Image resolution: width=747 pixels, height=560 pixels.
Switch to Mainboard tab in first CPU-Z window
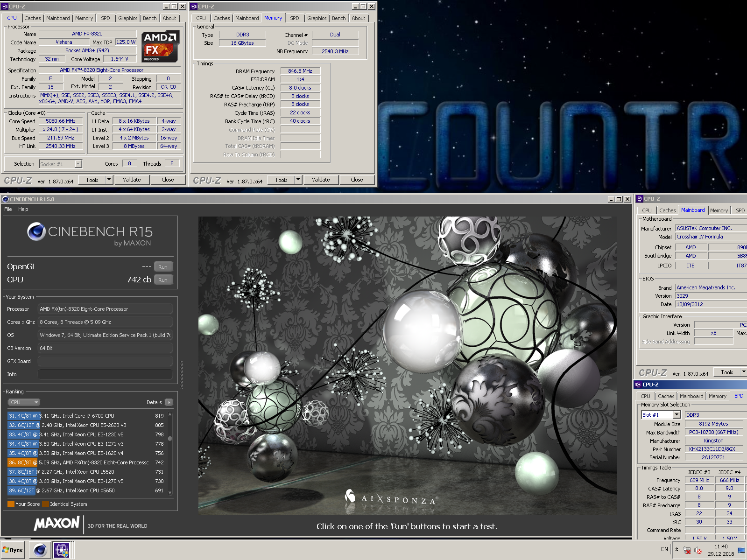click(x=58, y=18)
